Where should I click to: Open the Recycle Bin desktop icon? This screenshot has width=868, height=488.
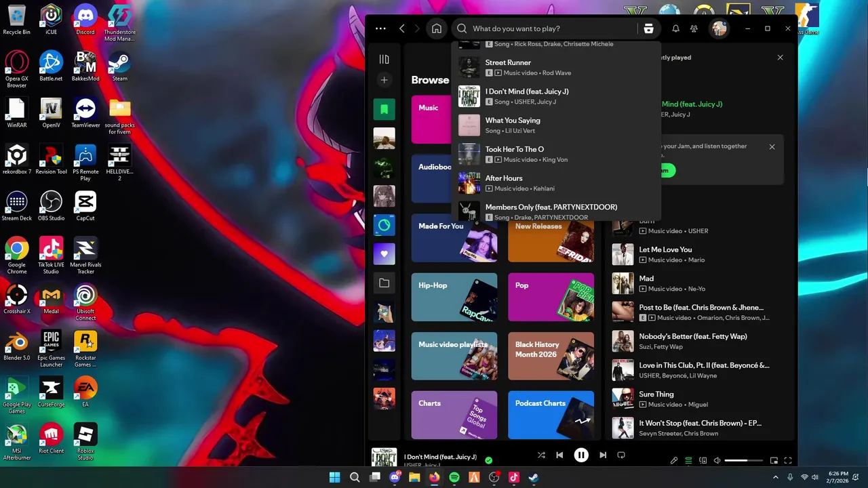pos(16,20)
